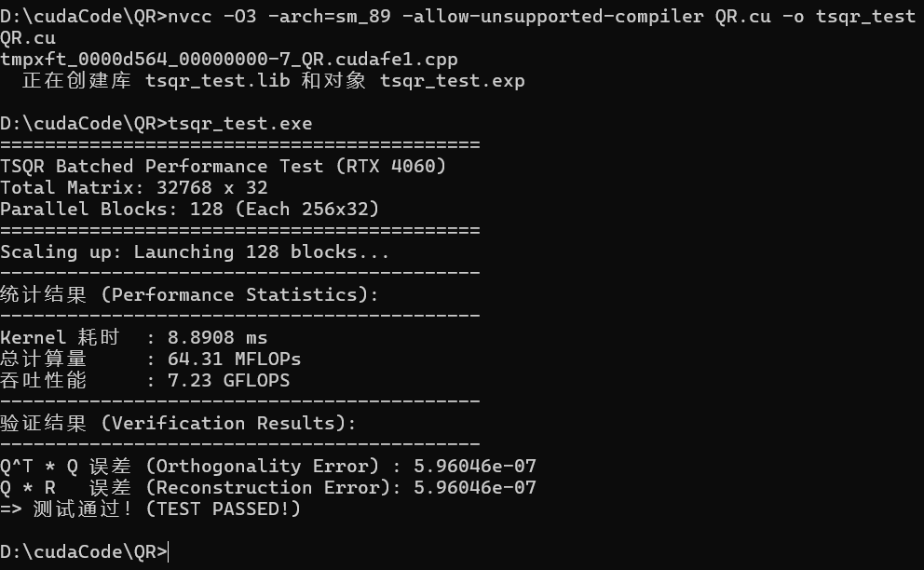
Task: Click the Scaling up launching blocks message
Action: 195,252
